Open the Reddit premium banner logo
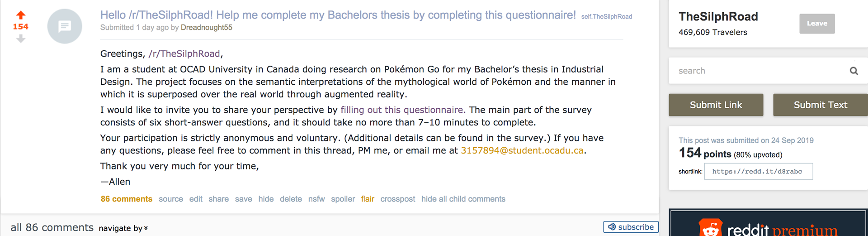Screen dimensions: 868x236 click(x=711, y=228)
